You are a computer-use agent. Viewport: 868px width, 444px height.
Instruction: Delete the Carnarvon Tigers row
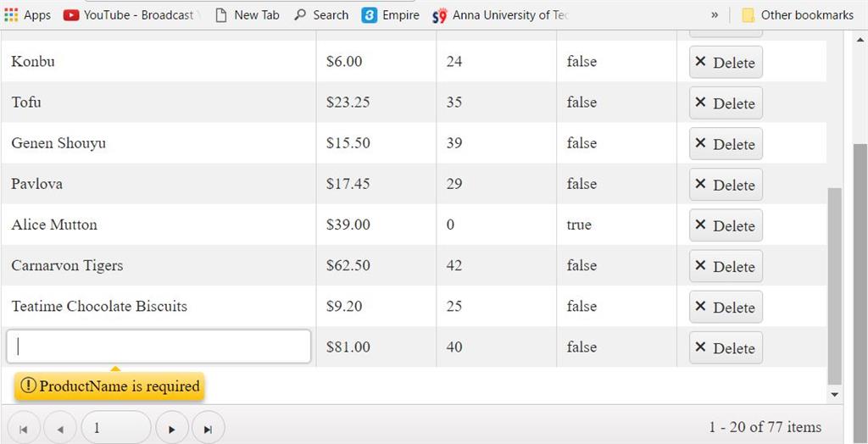point(726,266)
